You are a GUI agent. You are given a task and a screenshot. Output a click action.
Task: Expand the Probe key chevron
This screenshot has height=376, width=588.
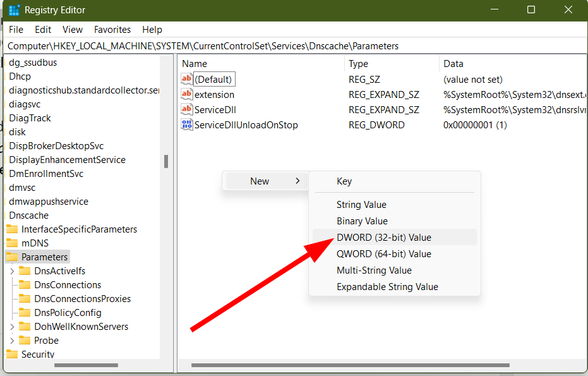12,341
